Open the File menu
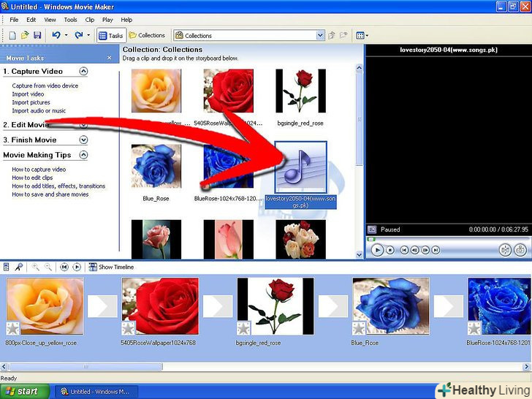The image size is (532, 399). [x=15, y=20]
